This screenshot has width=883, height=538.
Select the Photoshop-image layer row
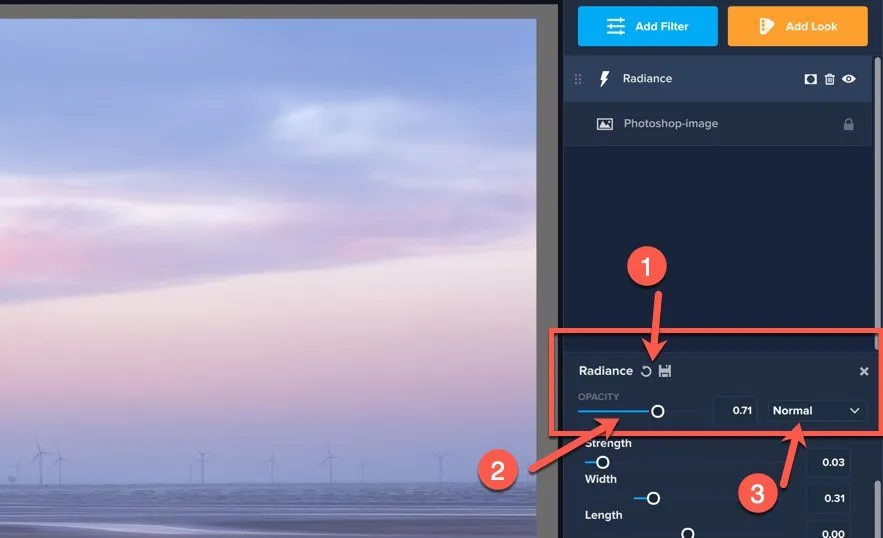pos(717,124)
